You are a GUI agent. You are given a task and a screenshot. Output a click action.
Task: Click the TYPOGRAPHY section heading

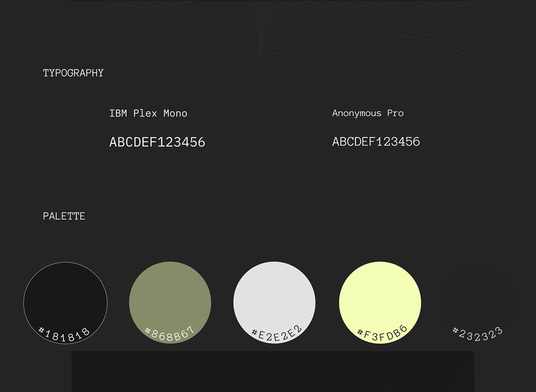(x=73, y=73)
